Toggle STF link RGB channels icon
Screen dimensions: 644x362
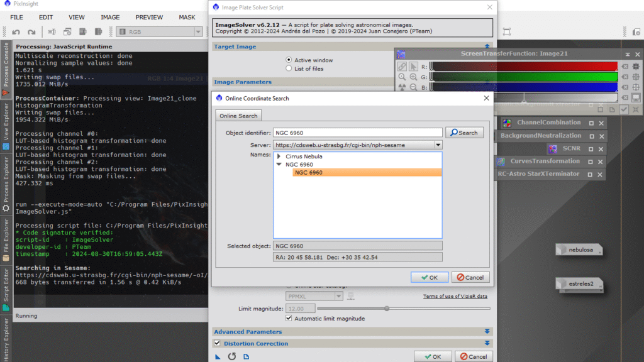click(402, 67)
